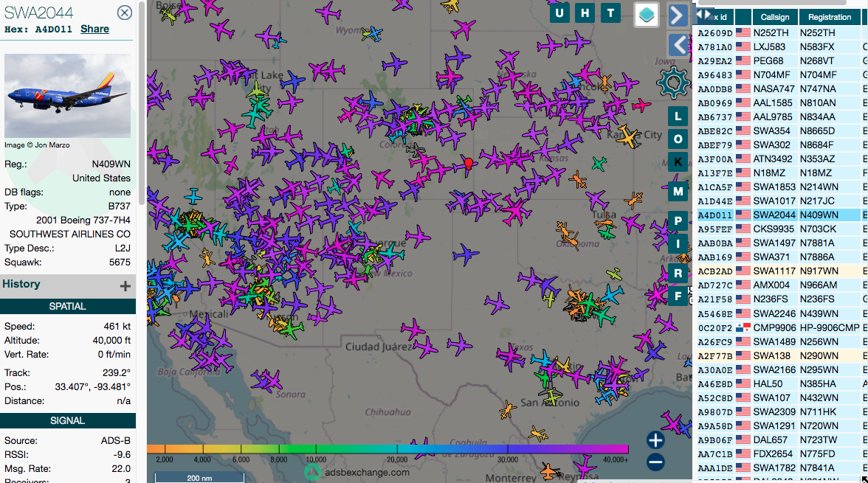Toggle the U map button

[x=559, y=13]
